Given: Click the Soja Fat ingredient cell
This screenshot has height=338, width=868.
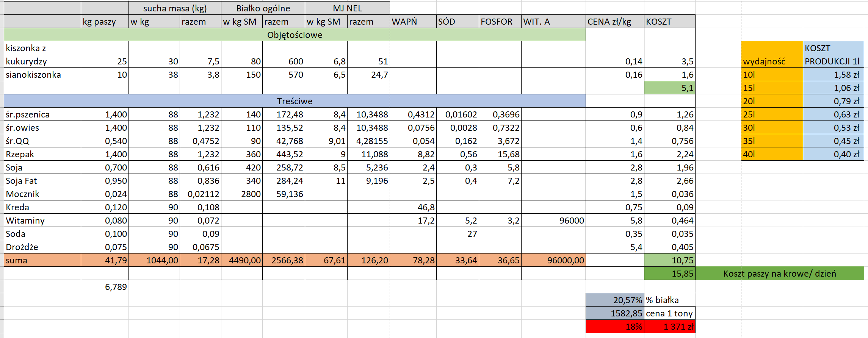Looking at the screenshot, I should [42, 181].
